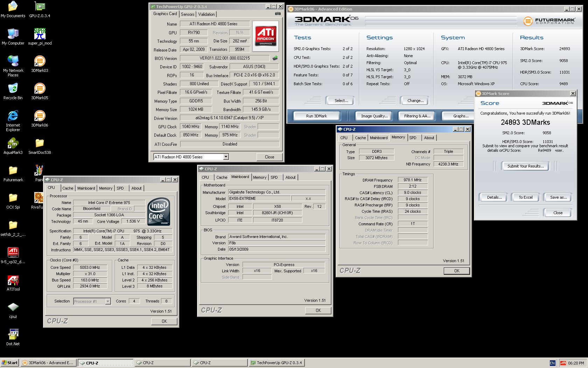Launch the cpuz desktop icon
Viewport: 588px width, 368px height.
(13, 310)
